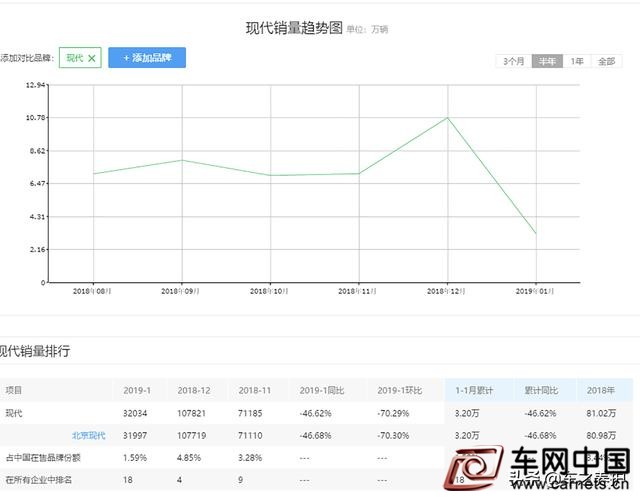640x501 pixels.
Task: Click the 2018年08月 data point on chart
Action: (93, 174)
